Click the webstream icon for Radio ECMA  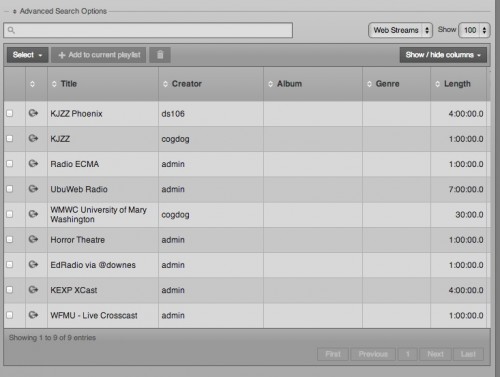tap(33, 164)
